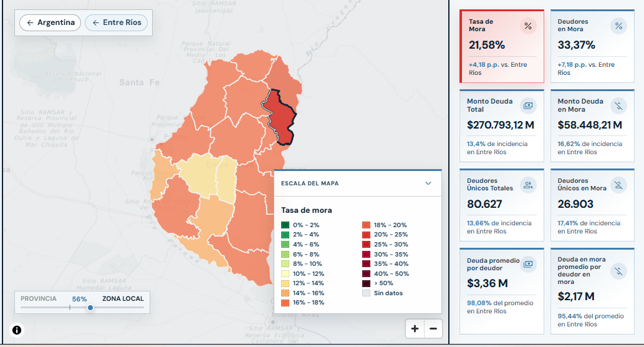
Task: Click the 21,58% Tasa de Mora value
Action: tap(487, 45)
